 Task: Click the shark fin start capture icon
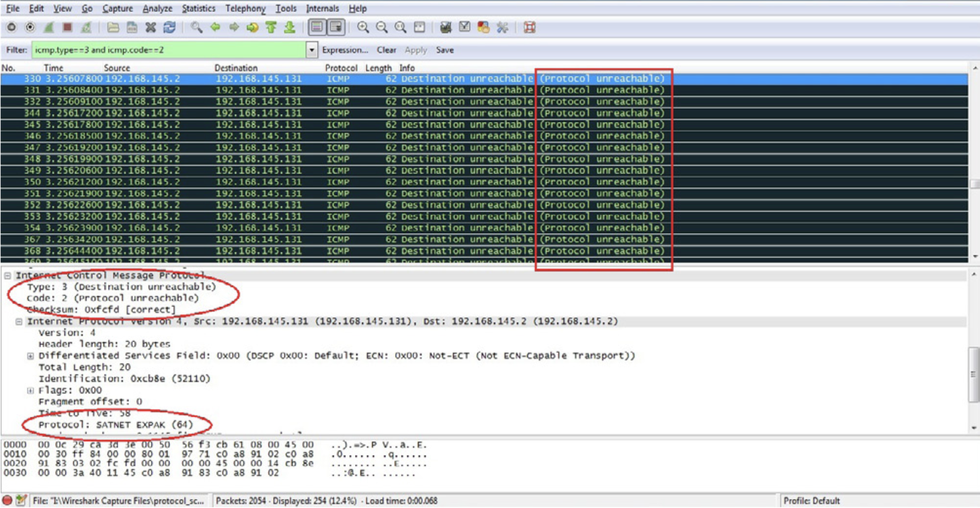[49, 27]
